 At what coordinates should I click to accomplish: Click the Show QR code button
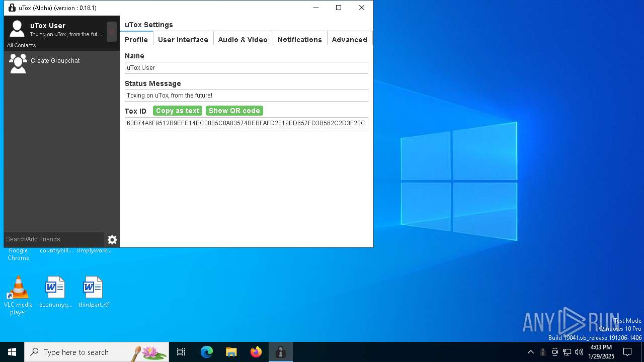(x=234, y=111)
